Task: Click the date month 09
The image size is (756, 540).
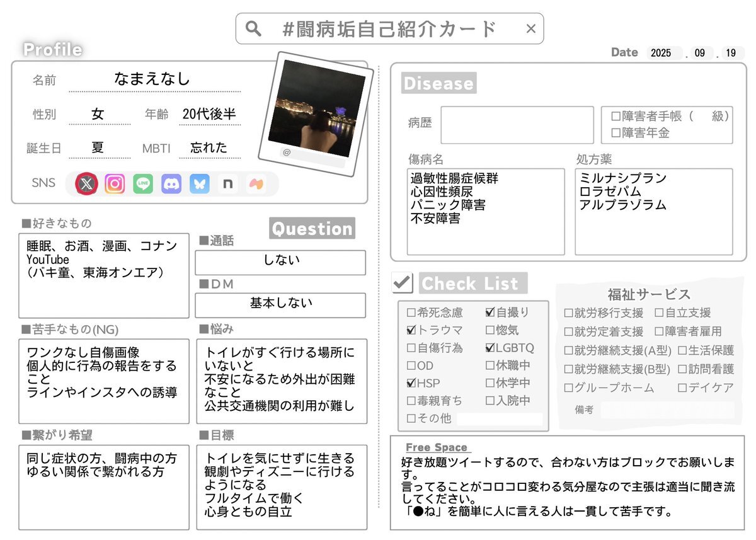Action: click(700, 54)
